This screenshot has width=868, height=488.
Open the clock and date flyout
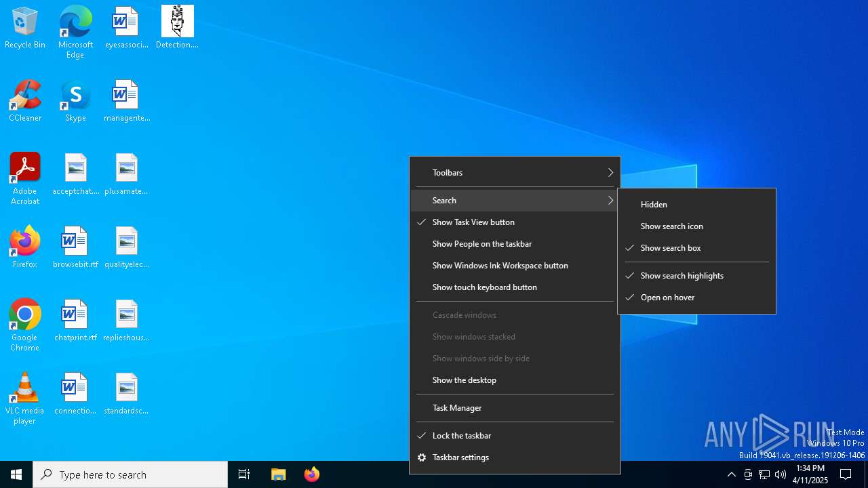810,474
